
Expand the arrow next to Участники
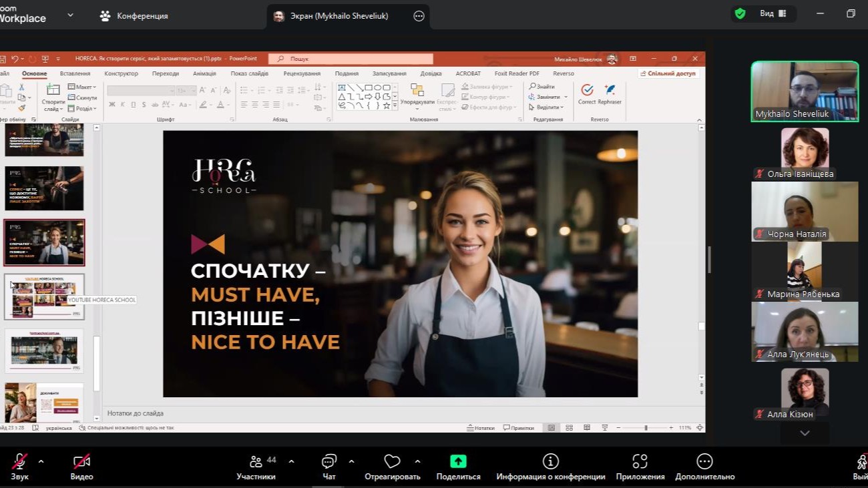[291, 461]
